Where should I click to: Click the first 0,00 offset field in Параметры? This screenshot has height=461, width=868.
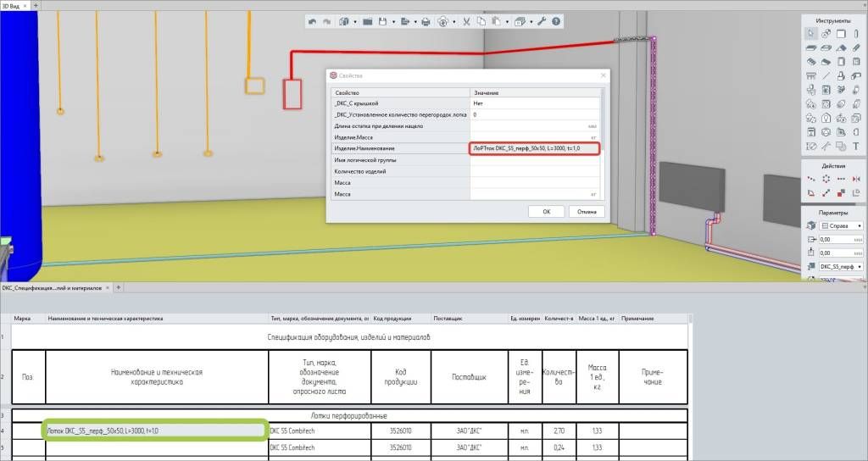841,239
